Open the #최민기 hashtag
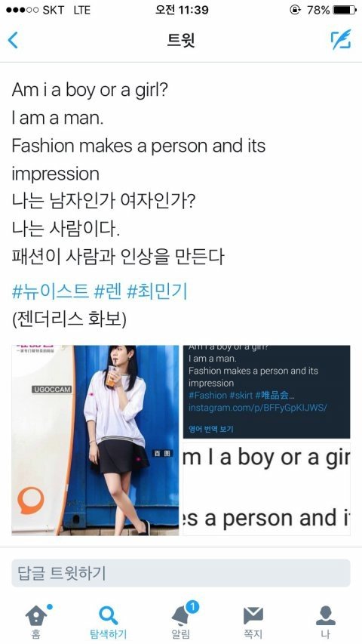 point(157,292)
